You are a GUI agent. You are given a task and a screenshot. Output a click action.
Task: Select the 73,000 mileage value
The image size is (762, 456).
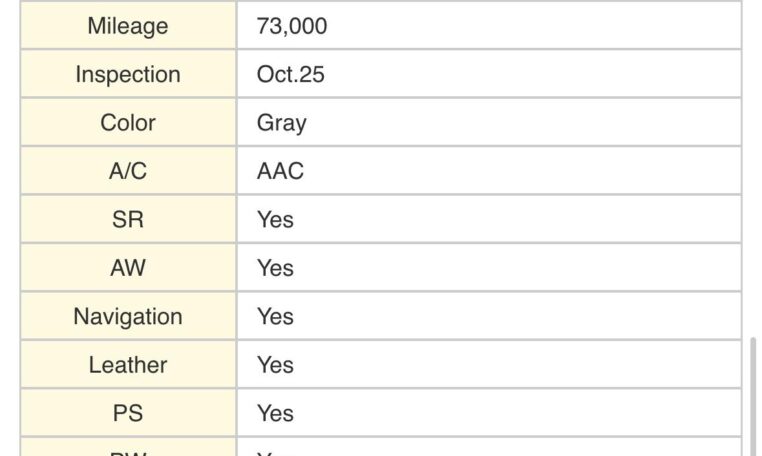(x=292, y=26)
